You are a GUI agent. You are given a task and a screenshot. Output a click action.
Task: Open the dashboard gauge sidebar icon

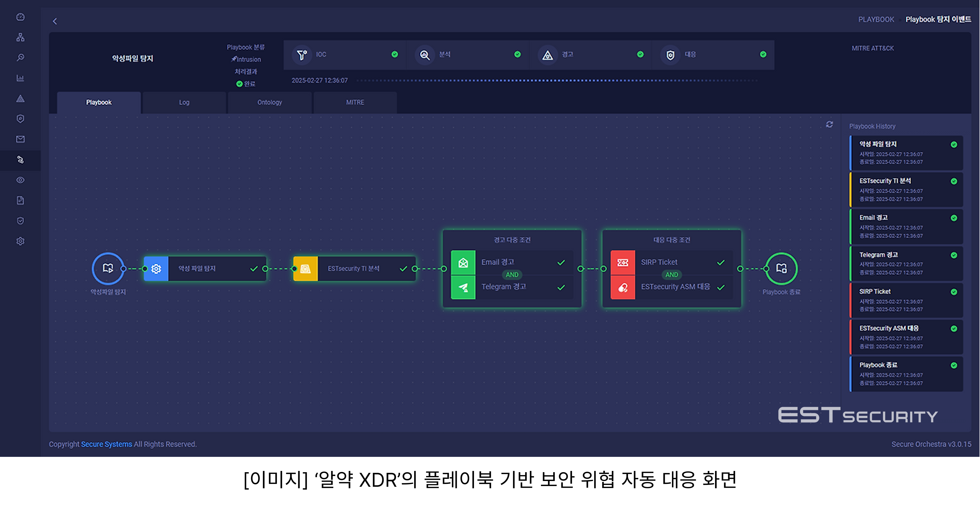tap(21, 17)
